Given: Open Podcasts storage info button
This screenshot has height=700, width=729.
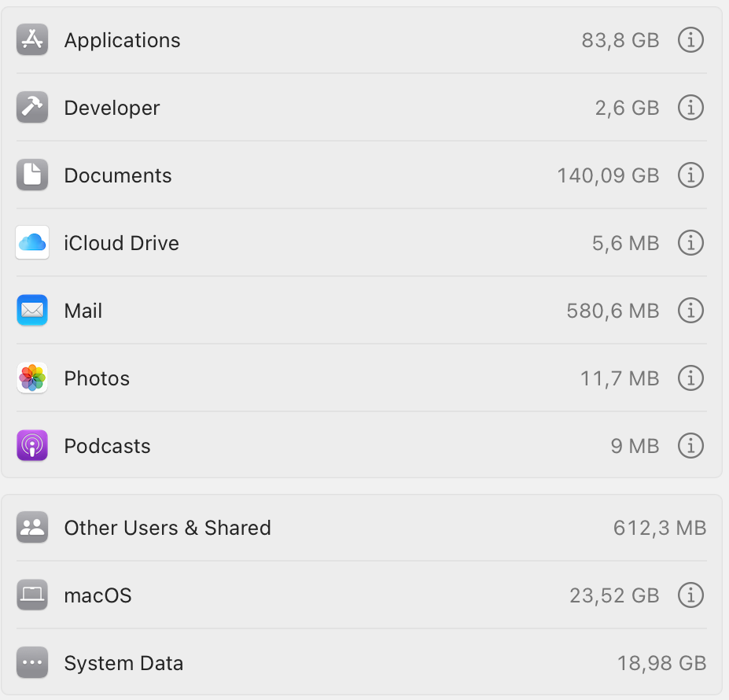Looking at the screenshot, I should point(690,446).
